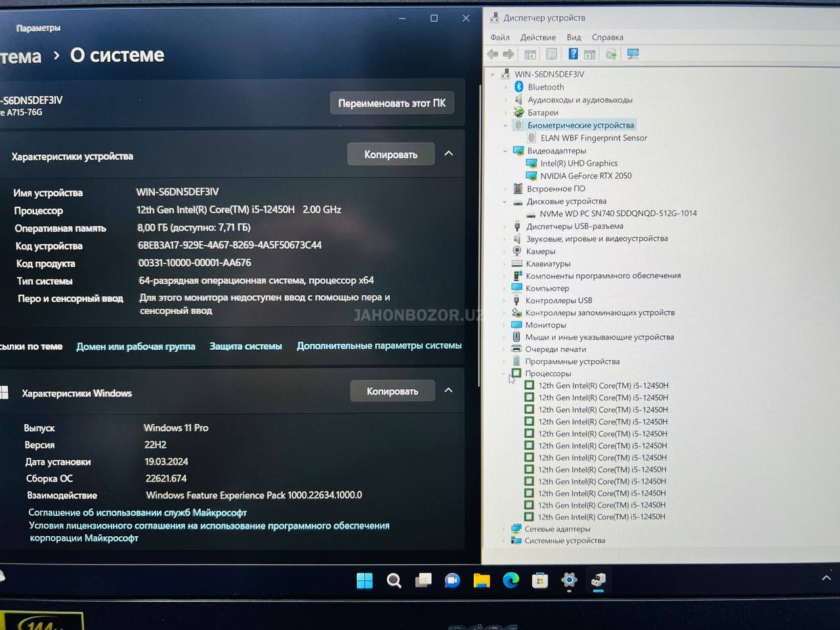Click the Update driver toolbar icon
The height and width of the screenshot is (630, 840).
click(611, 54)
